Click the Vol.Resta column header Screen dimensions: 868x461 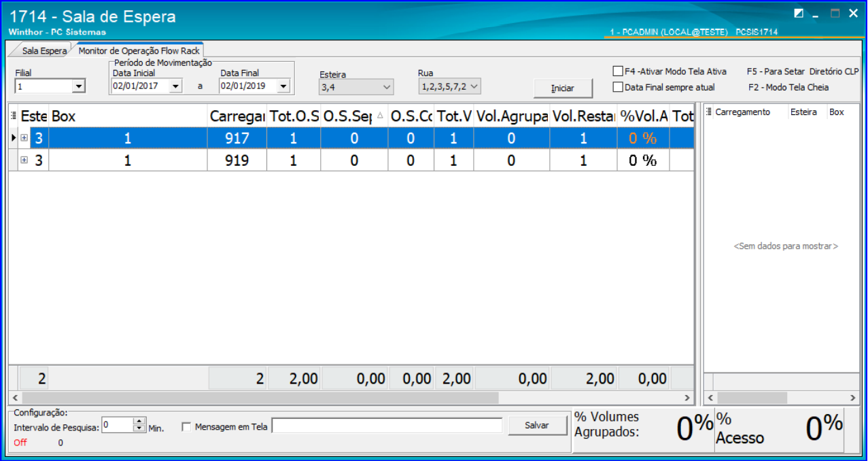(x=584, y=116)
